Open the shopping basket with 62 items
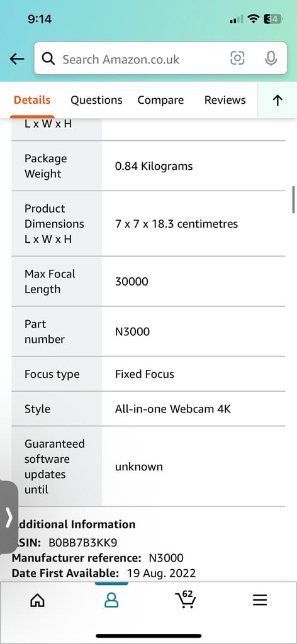297x644 pixels. [185, 599]
